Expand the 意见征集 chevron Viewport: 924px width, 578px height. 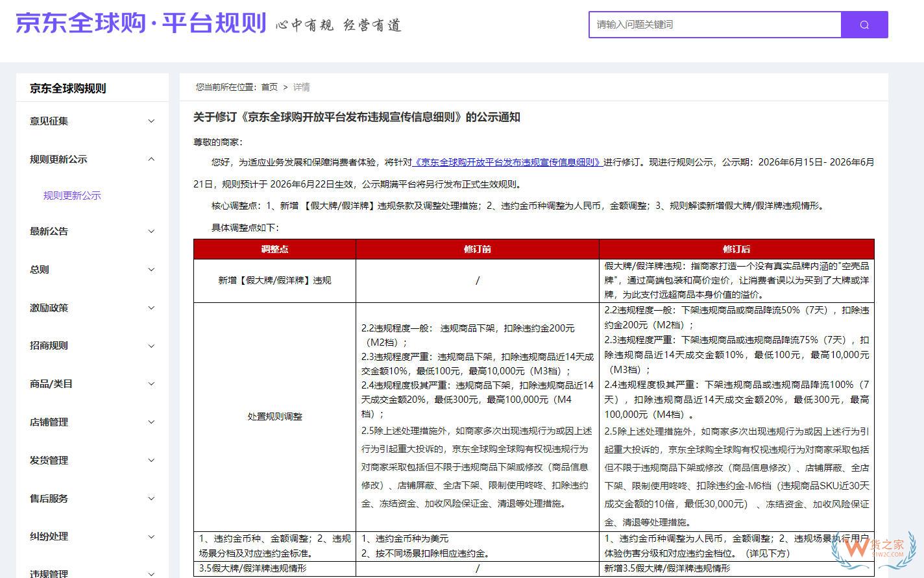[x=151, y=121]
